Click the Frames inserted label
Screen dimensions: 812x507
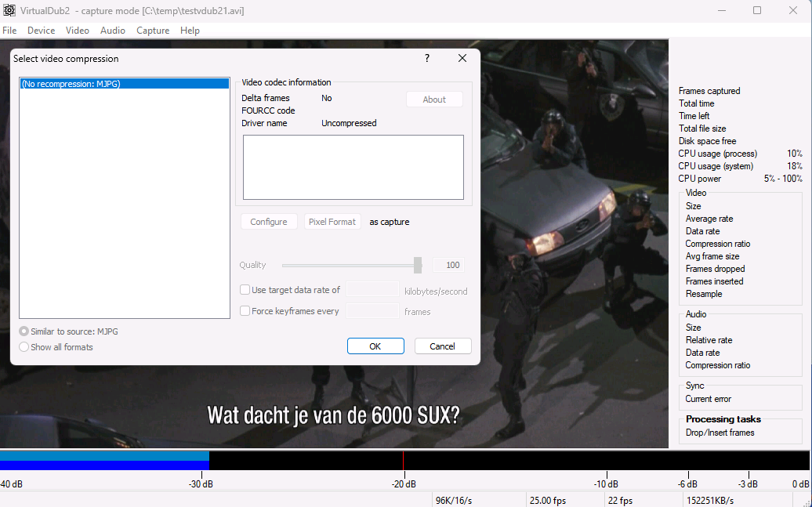click(715, 281)
